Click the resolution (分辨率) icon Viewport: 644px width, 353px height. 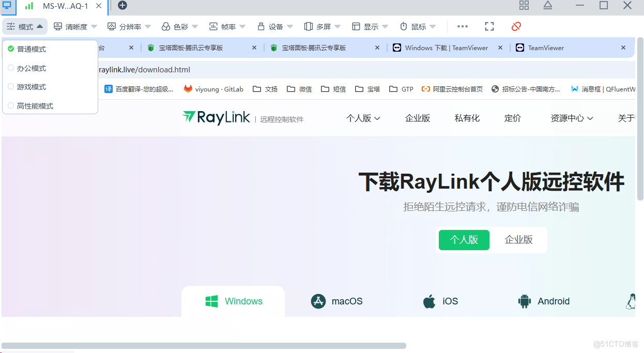(x=112, y=26)
